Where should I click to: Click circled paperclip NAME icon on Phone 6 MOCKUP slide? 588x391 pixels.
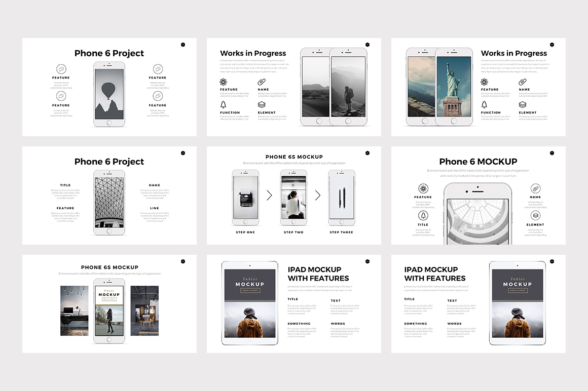coord(535,188)
